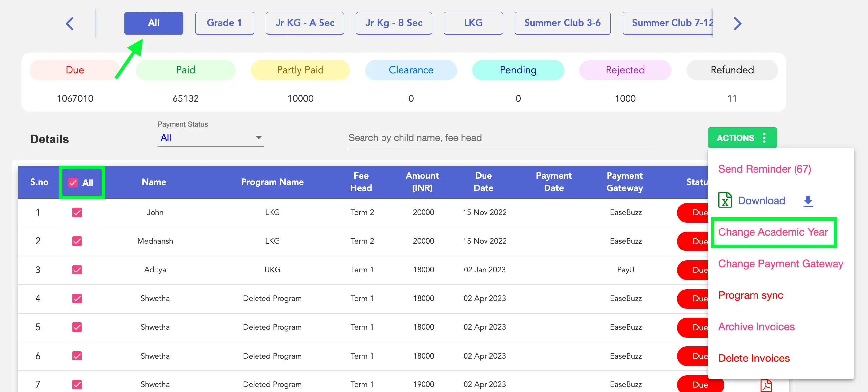This screenshot has width=868, height=392.
Task: Filter by Partly Paid status pill
Action: (300, 70)
